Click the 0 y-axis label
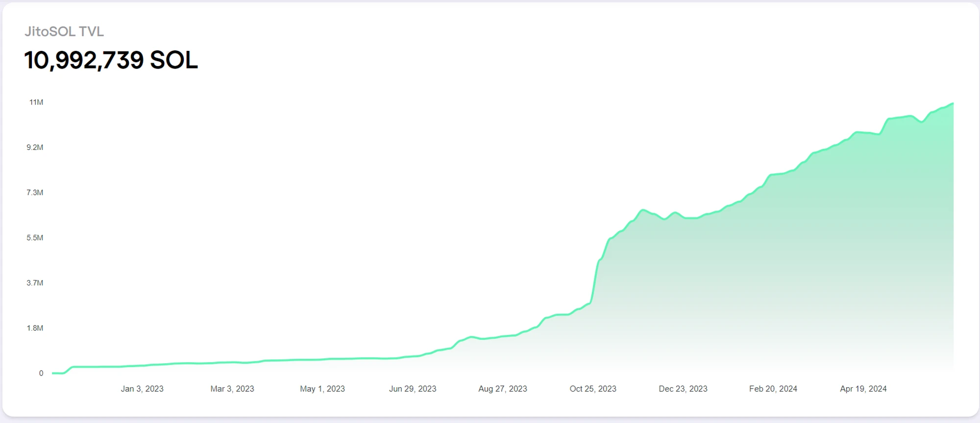Image resolution: width=980 pixels, height=423 pixels. point(41,373)
